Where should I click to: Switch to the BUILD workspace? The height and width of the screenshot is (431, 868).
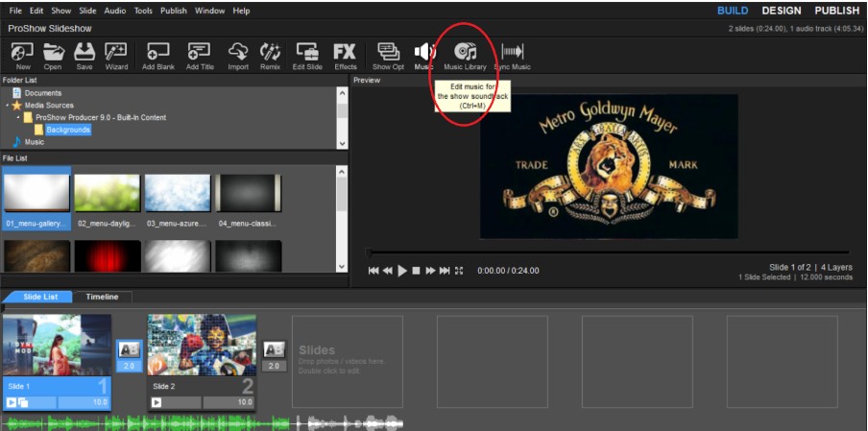coord(733,11)
